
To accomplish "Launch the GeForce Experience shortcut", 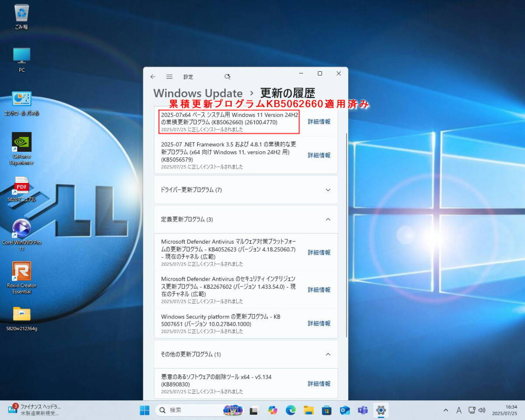I will (x=21, y=149).
